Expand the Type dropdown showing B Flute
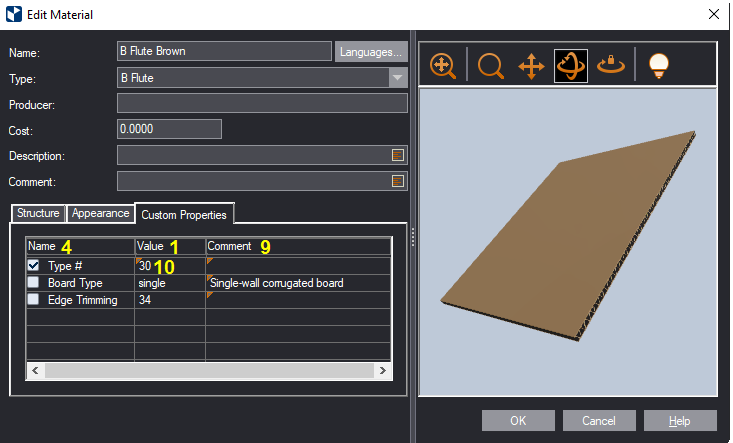The image size is (733, 443). [397, 77]
